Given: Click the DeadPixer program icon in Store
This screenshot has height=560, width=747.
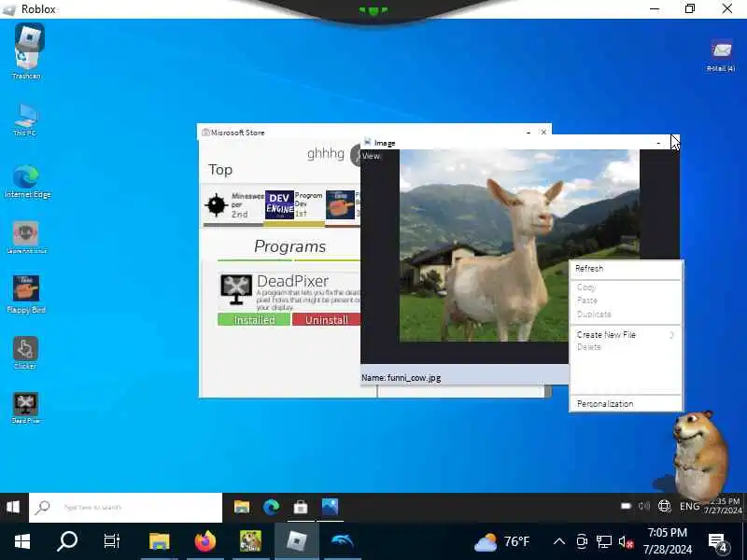Looking at the screenshot, I should point(236,289).
